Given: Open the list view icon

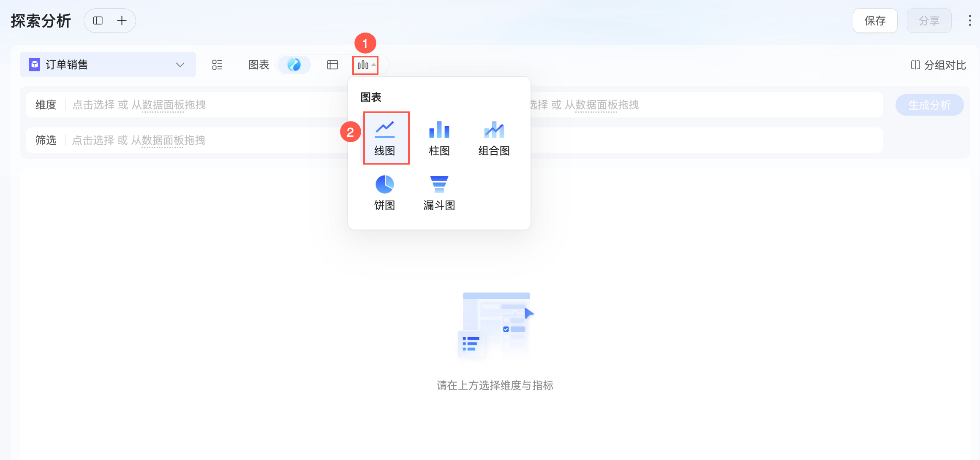Looking at the screenshot, I should click(x=217, y=65).
